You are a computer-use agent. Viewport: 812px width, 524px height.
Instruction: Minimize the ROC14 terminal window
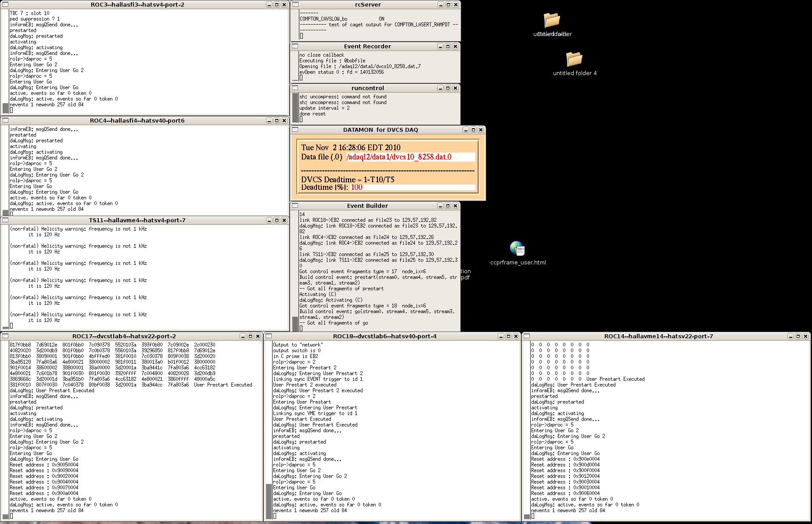(x=790, y=336)
